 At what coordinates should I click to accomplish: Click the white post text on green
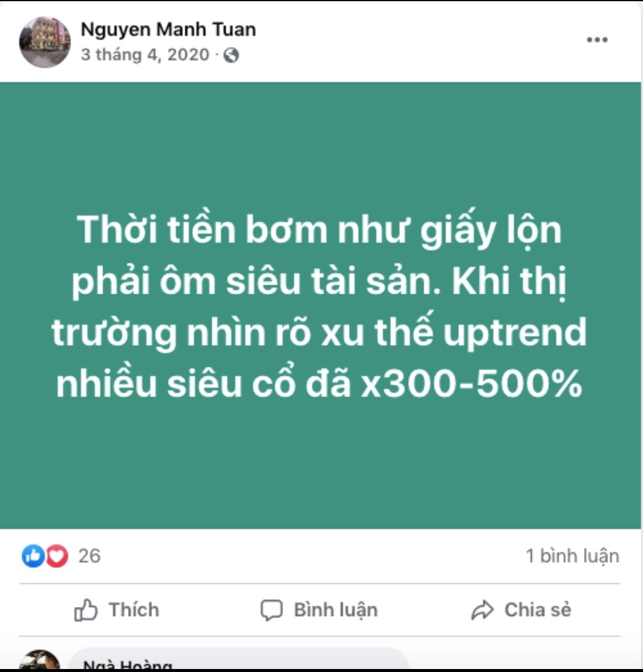pyautogui.click(x=319, y=306)
